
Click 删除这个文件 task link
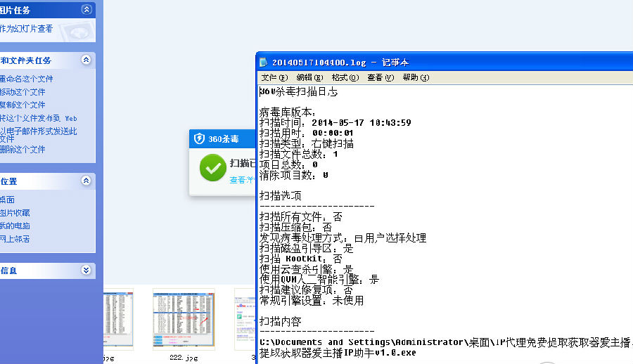23,149
